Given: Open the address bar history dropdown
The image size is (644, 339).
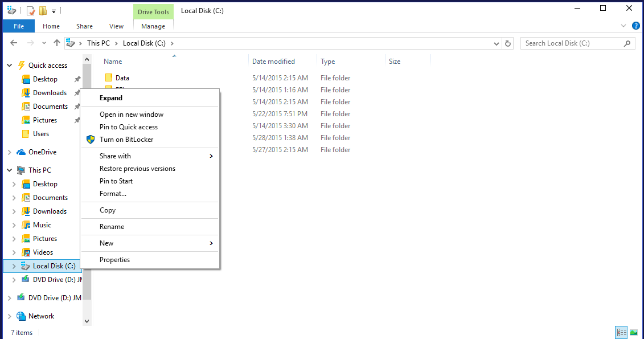Looking at the screenshot, I should [496, 43].
